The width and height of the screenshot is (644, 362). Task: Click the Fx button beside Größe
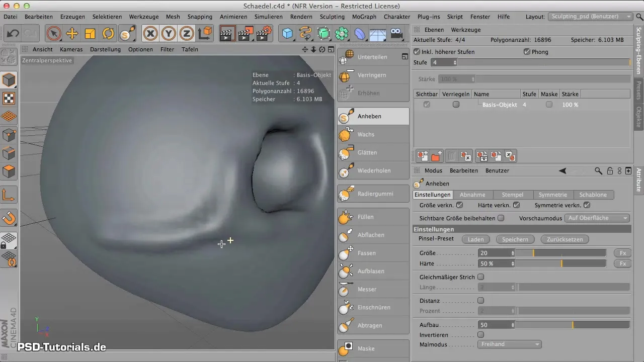(622, 253)
